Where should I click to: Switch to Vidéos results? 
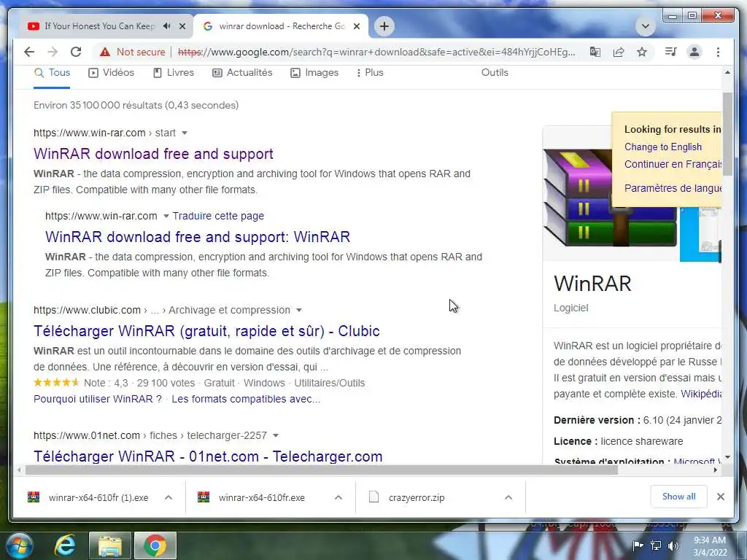(x=112, y=73)
